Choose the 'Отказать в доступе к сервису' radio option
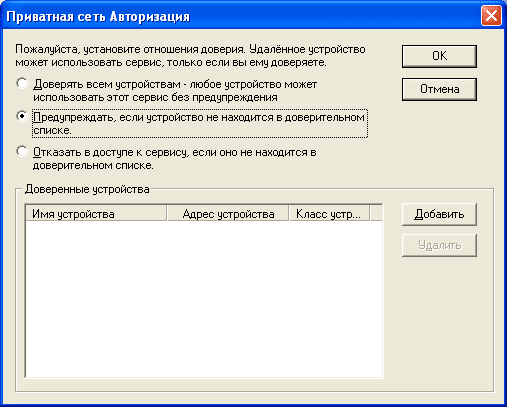The height and width of the screenshot is (407, 507). (22, 151)
